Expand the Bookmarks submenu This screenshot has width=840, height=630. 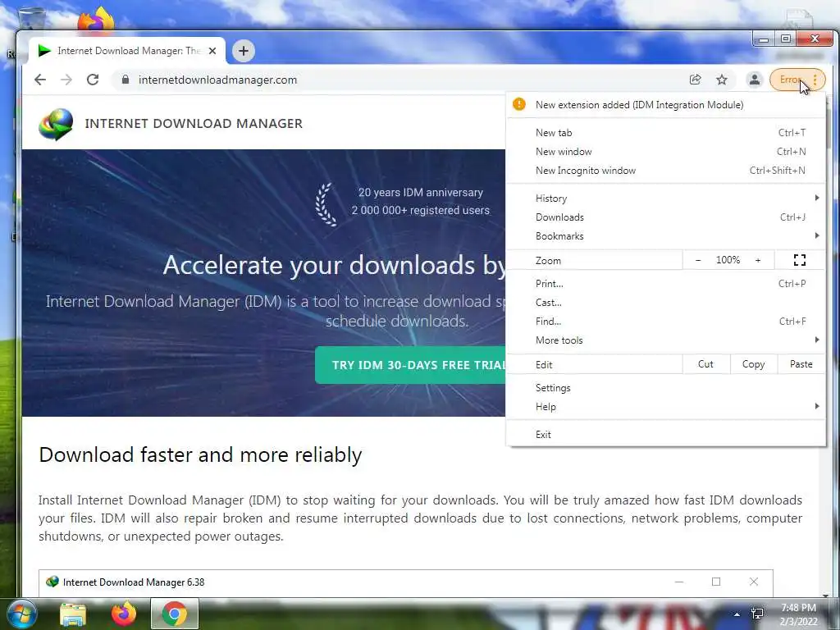pos(665,235)
